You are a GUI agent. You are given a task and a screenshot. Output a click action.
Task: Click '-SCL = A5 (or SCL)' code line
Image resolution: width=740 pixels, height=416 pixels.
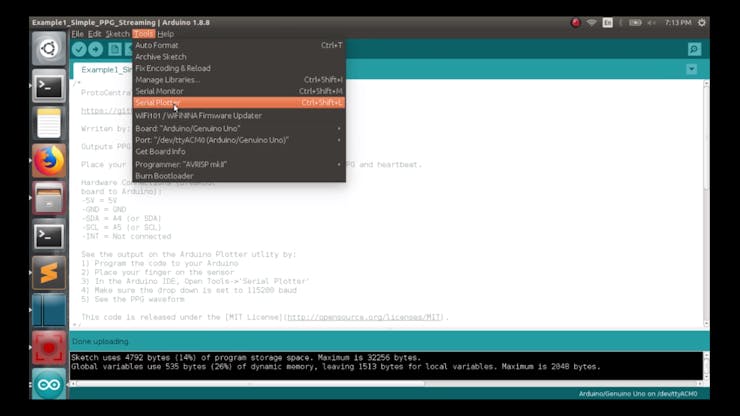(x=121, y=228)
